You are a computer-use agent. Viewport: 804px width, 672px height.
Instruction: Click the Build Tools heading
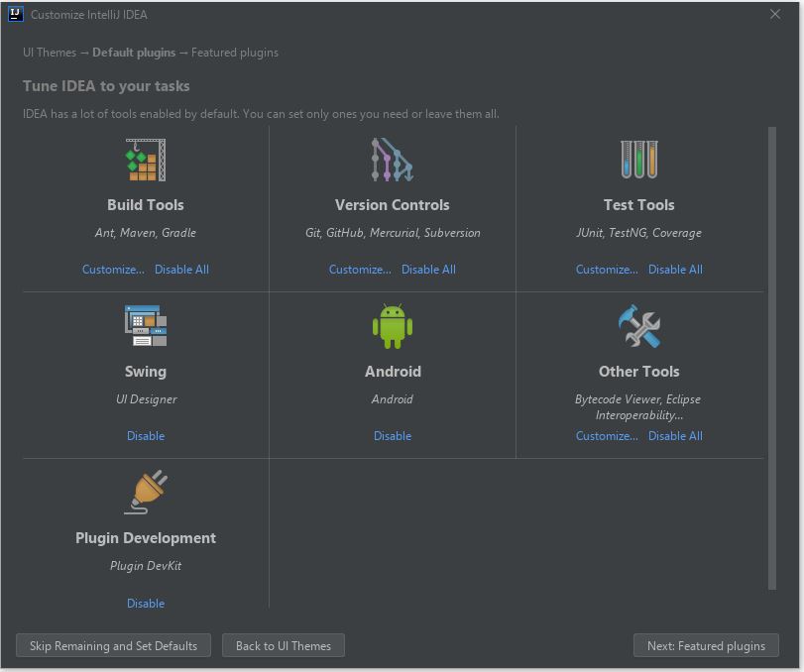pyautogui.click(x=146, y=205)
